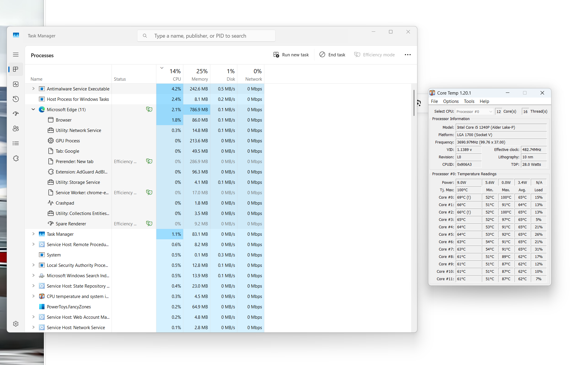Viewport: 588px width, 365px height.
Task: Click the Run new task button
Action: (291, 55)
